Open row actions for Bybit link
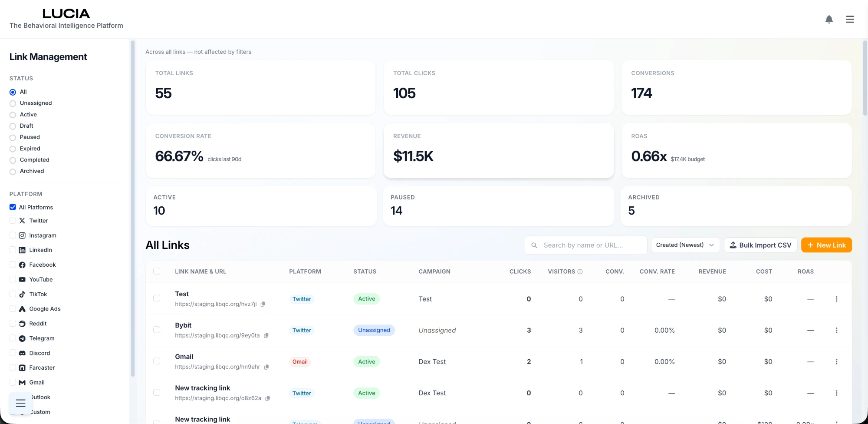This screenshot has height=424, width=868. tap(836, 330)
